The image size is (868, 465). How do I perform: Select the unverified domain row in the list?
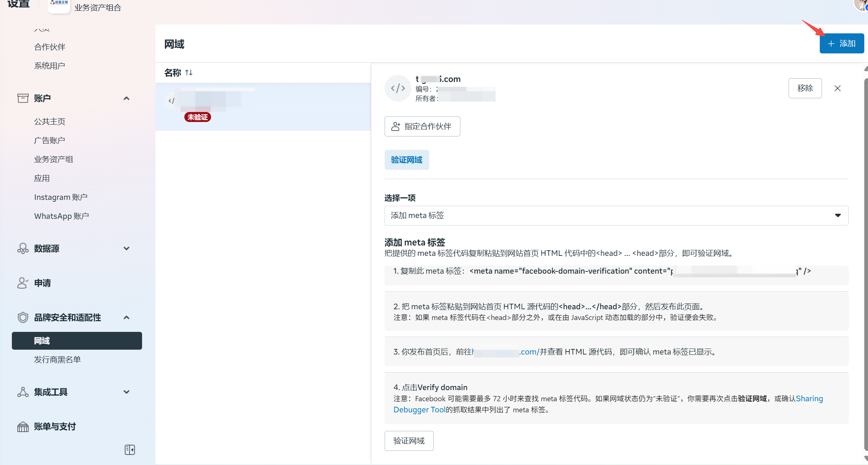[x=263, y=107]
